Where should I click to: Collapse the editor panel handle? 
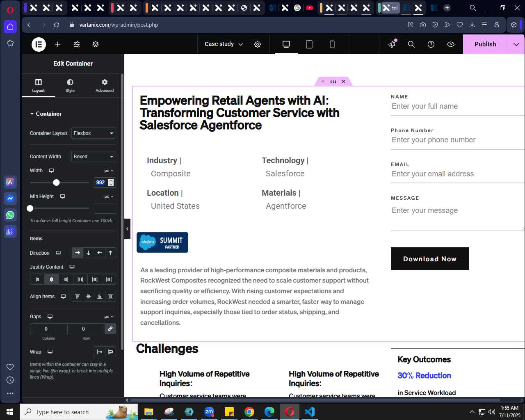pos(128,229)
